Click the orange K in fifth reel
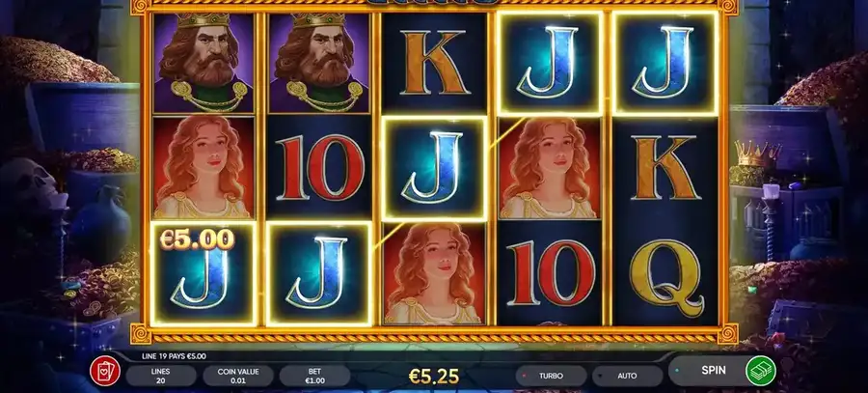Viewport: 868px width, 393px height. click(665, 167)
